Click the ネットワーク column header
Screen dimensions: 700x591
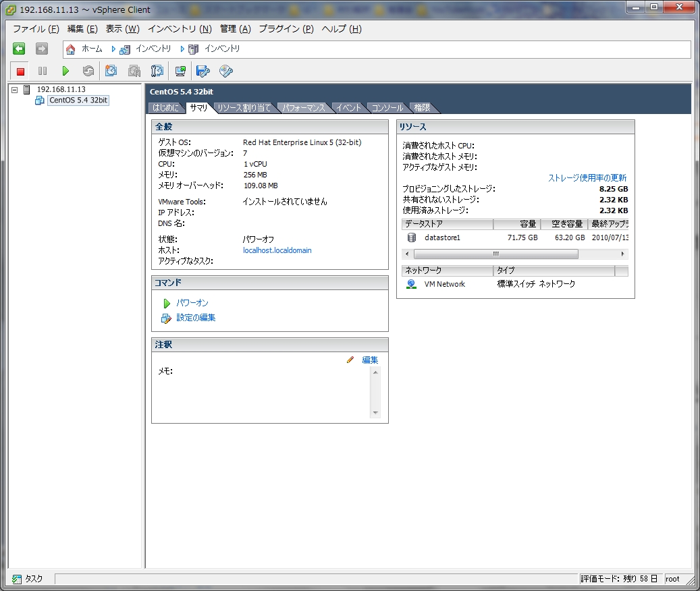click(x=448, y=271)
